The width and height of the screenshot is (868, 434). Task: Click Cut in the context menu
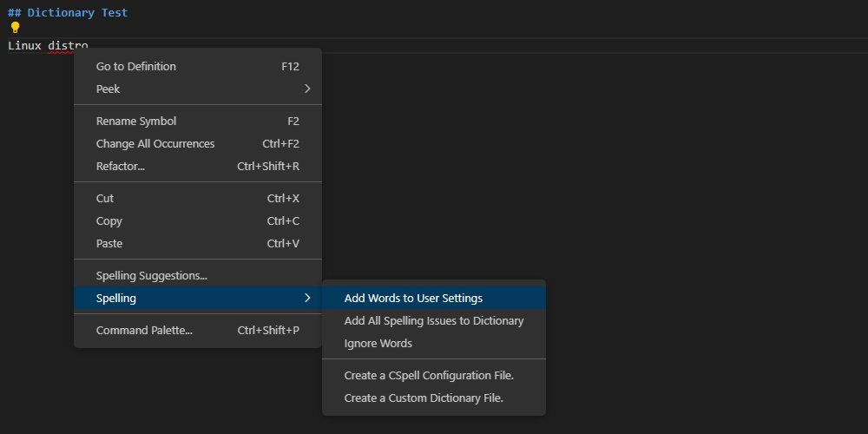tap(105, 199)
